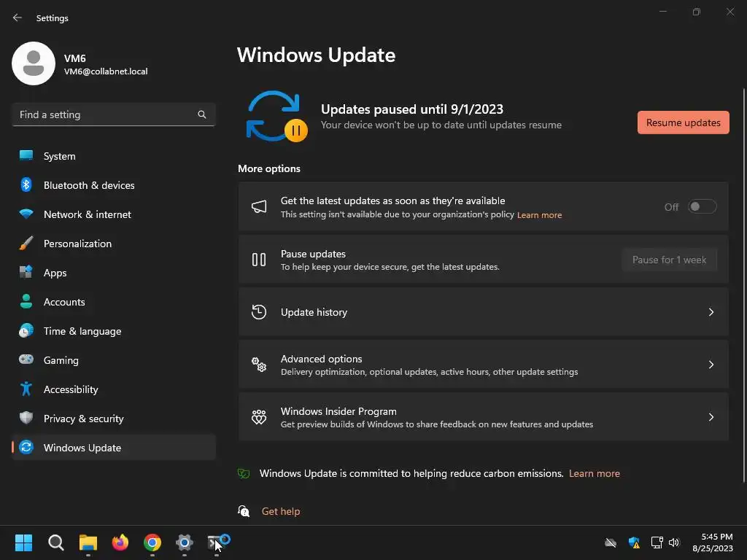Click Resume updates button
747x560 pixels.
(683, 122)
